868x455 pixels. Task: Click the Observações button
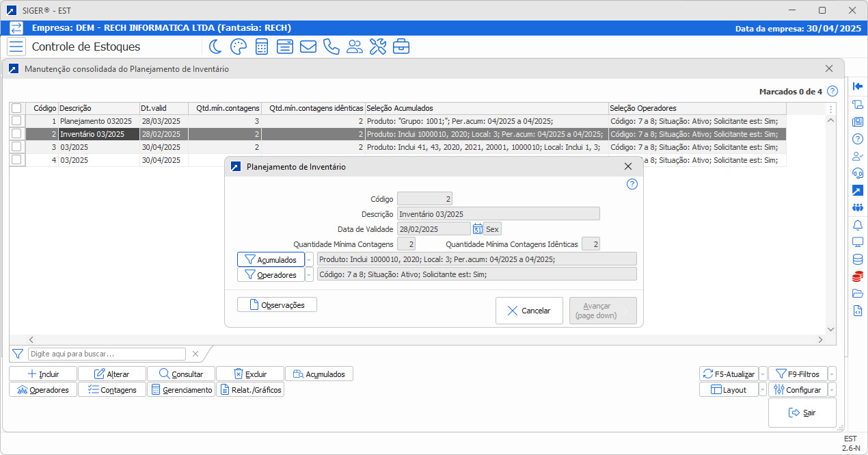[x=277, y=304]
